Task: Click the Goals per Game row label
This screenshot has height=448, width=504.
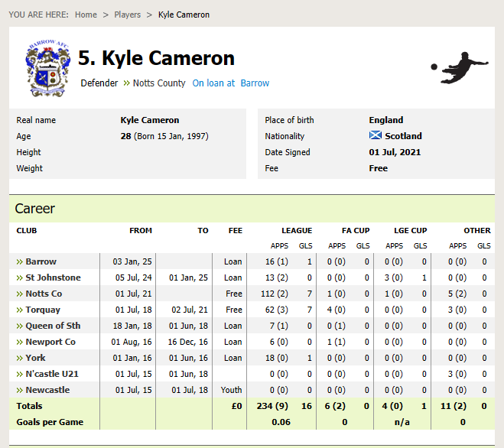Action: pos(50,422)
